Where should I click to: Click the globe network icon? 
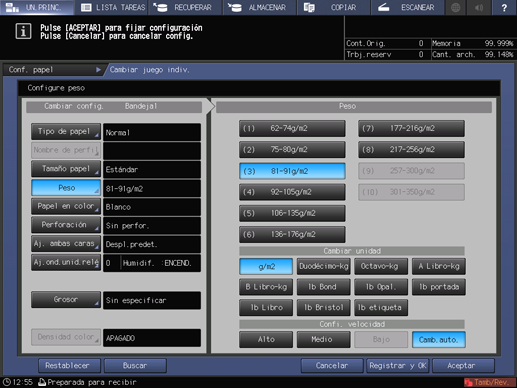[x=455, y=7]
